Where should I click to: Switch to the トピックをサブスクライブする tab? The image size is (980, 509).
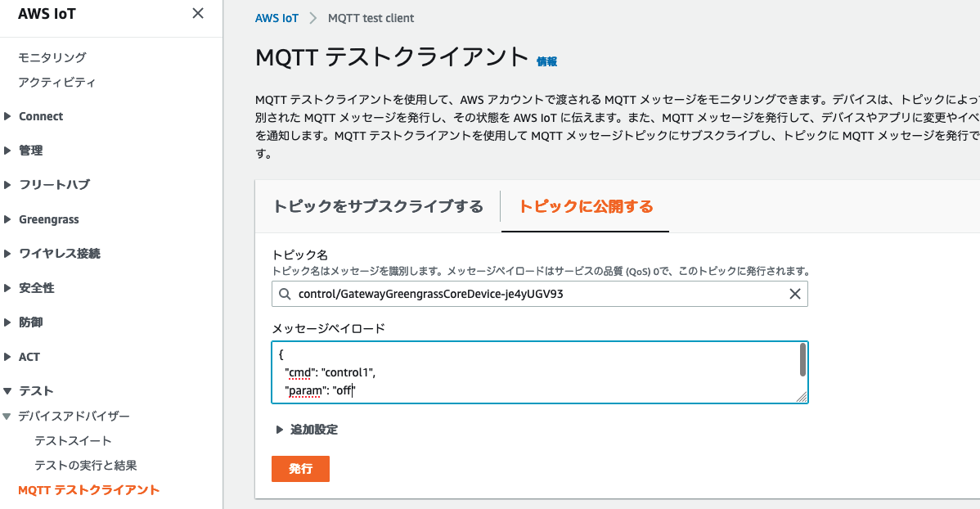[x=379, y=206]
